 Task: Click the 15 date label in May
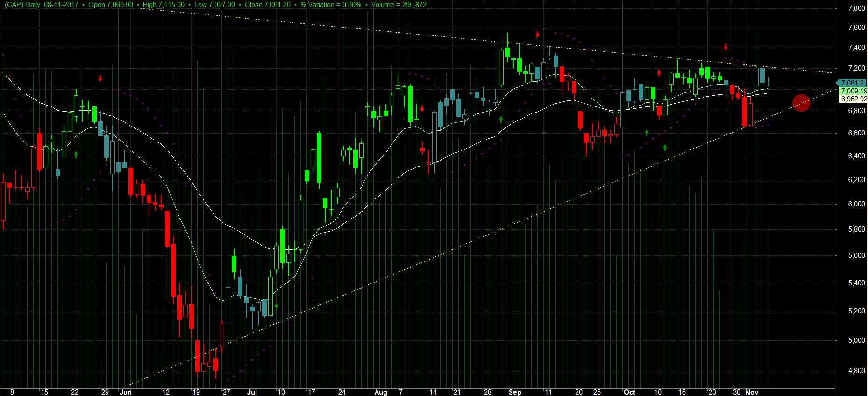[x=44, y=392]
